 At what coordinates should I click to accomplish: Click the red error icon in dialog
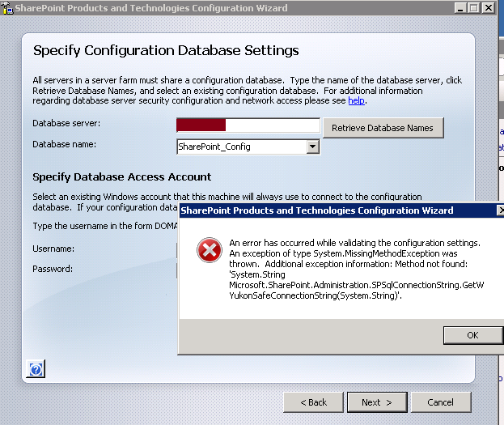(x=210, y=250)
